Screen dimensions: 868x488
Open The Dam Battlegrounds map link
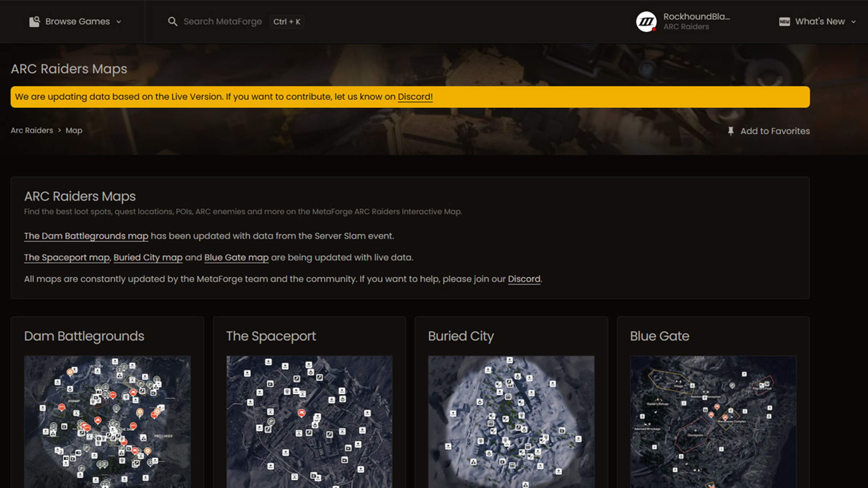point(86,236)
